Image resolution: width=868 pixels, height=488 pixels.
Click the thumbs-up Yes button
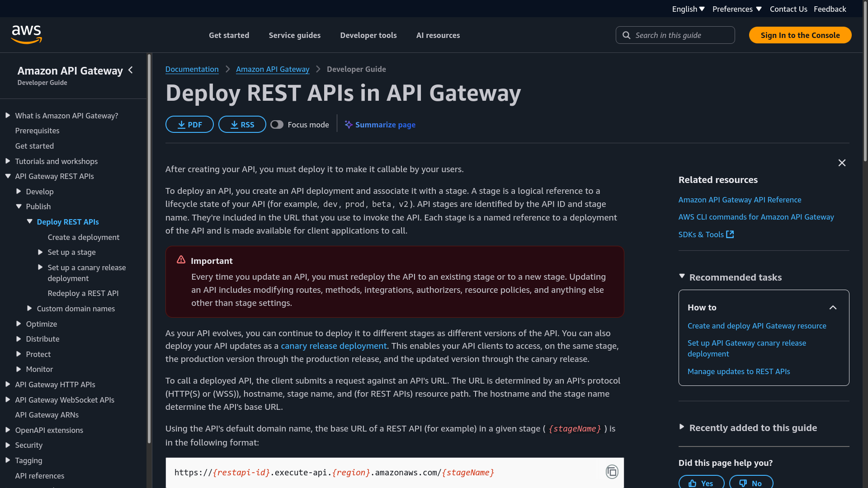[701, 483]
